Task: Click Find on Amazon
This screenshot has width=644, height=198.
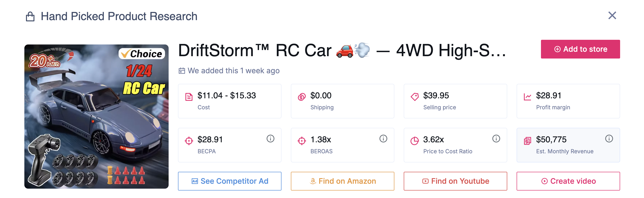Action: pyautogui.click(x=343, y=181)
